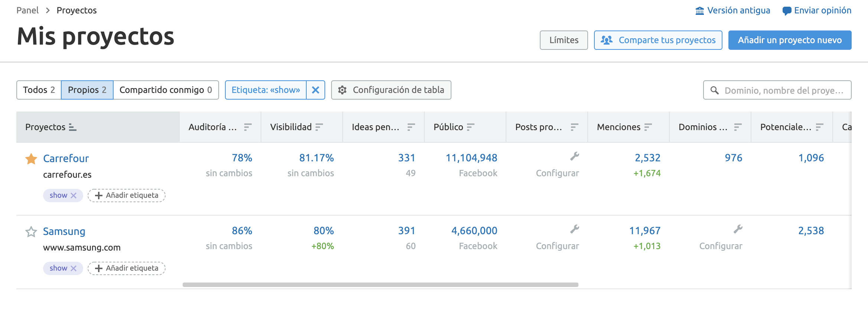
Task: Click the gear icon in Configuración de tabla
Action: click(x=342, y=90)
